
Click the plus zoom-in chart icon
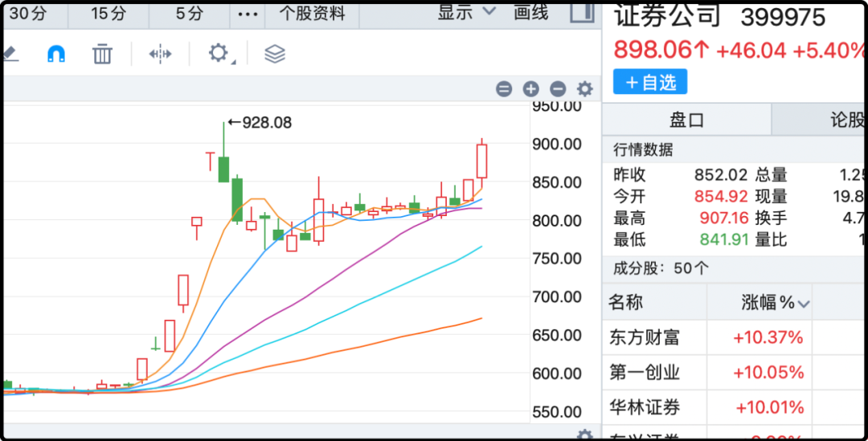(530, 89)
